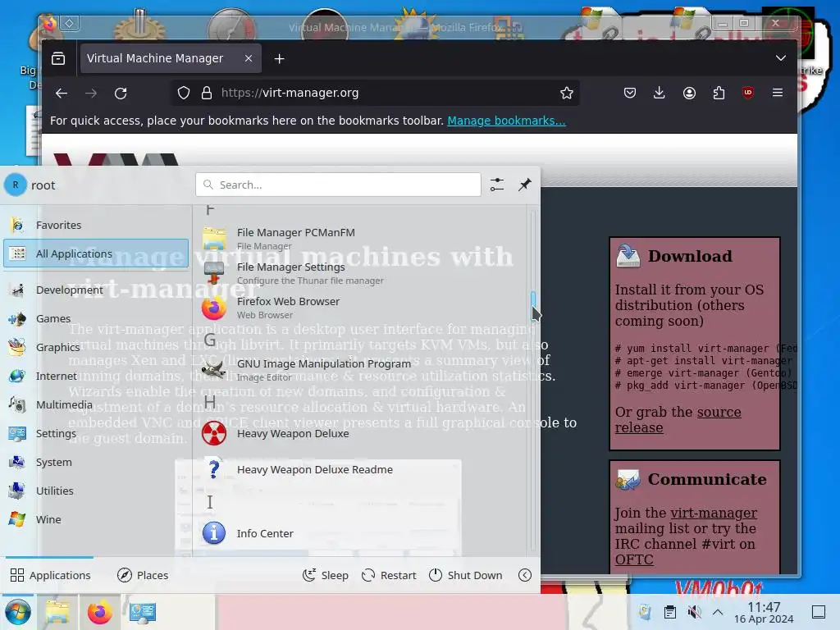Image resolution: width=840 pixels, height=630 pixels.
Task: Open the Games category
Action: pyautogui.click(x=96, y=319)
